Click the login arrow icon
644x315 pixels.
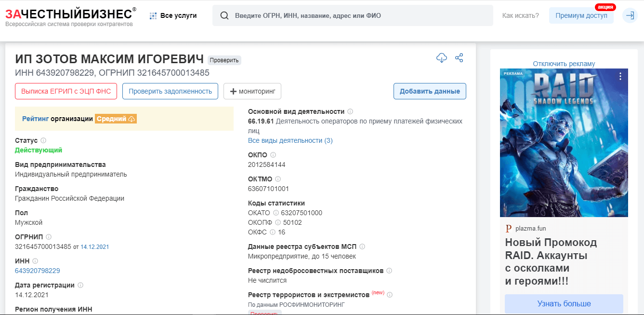630,15
